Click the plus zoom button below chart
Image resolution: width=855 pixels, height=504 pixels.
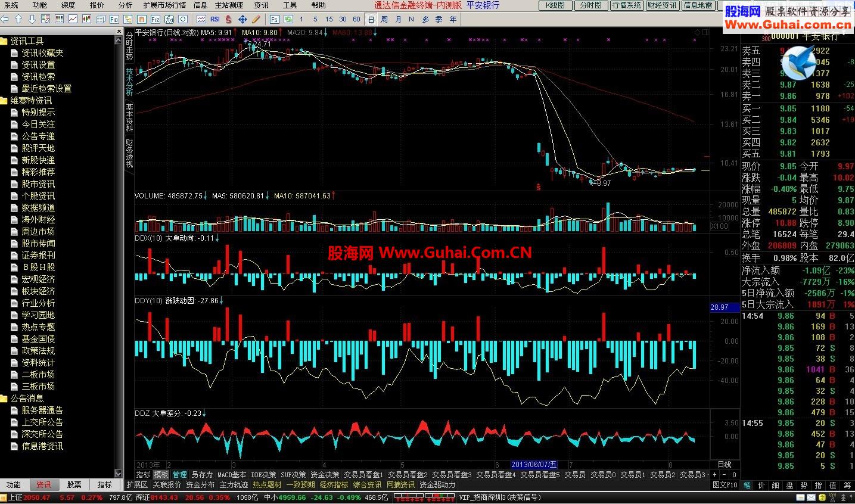[x=714, y=475]
